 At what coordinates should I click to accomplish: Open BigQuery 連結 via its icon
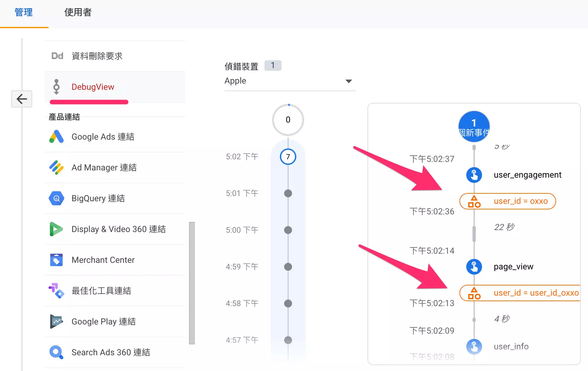click(x=56, y=198)
